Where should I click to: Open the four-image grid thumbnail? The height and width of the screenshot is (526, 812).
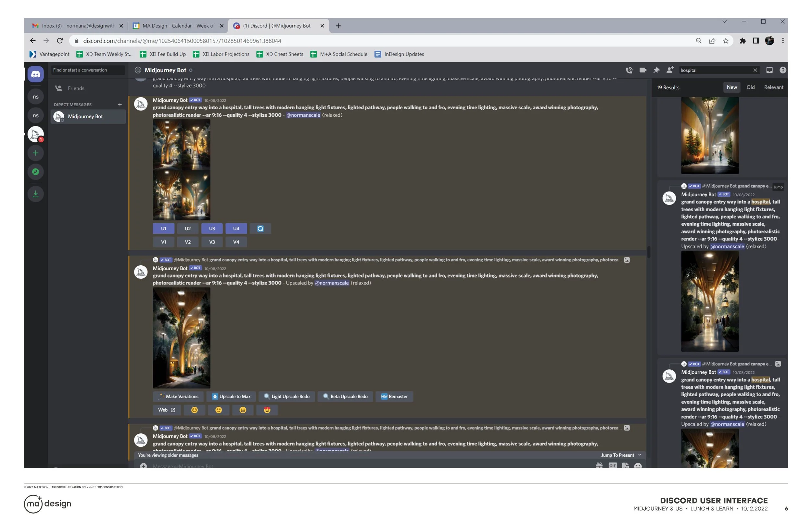click(x=182, y=170)
